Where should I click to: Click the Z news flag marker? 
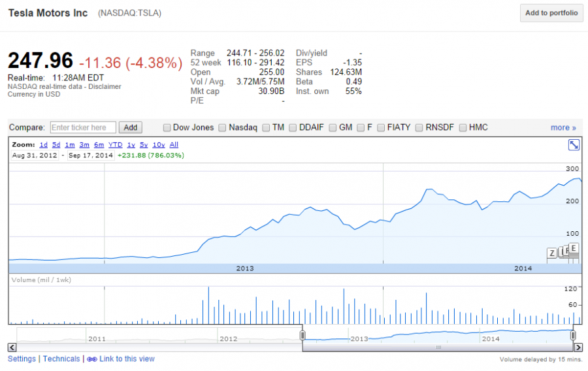[x=551, y=253]
